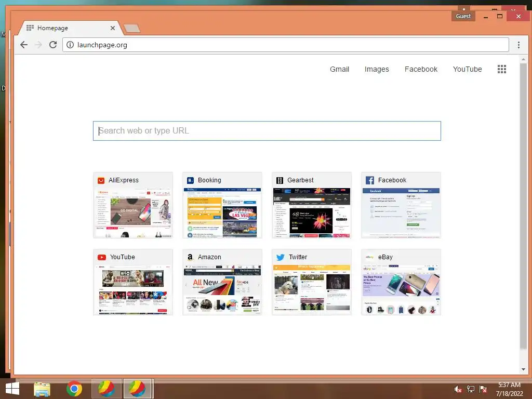Select the Homepage tab
The width and height of the screenshot is (532, 399).
(x=70, y=28)
